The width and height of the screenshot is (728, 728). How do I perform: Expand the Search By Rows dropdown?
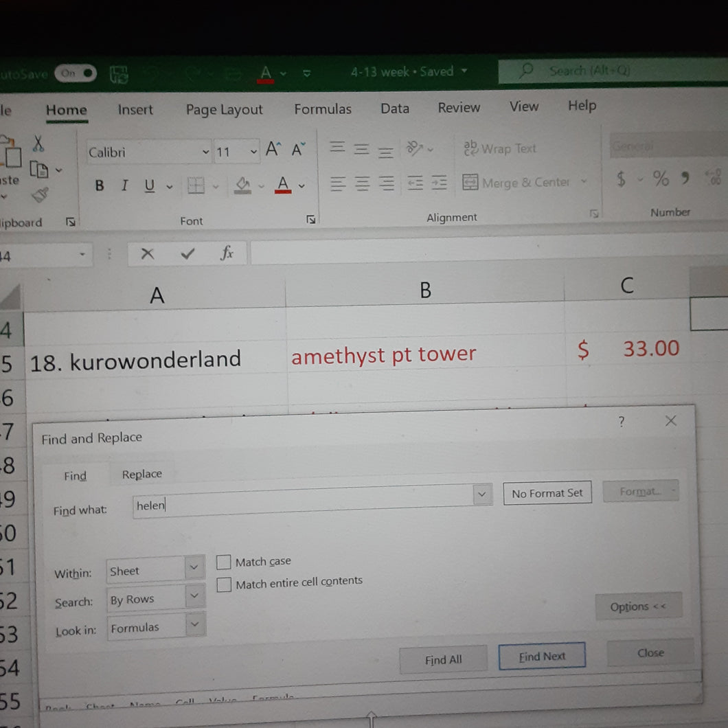pos(156,598)
